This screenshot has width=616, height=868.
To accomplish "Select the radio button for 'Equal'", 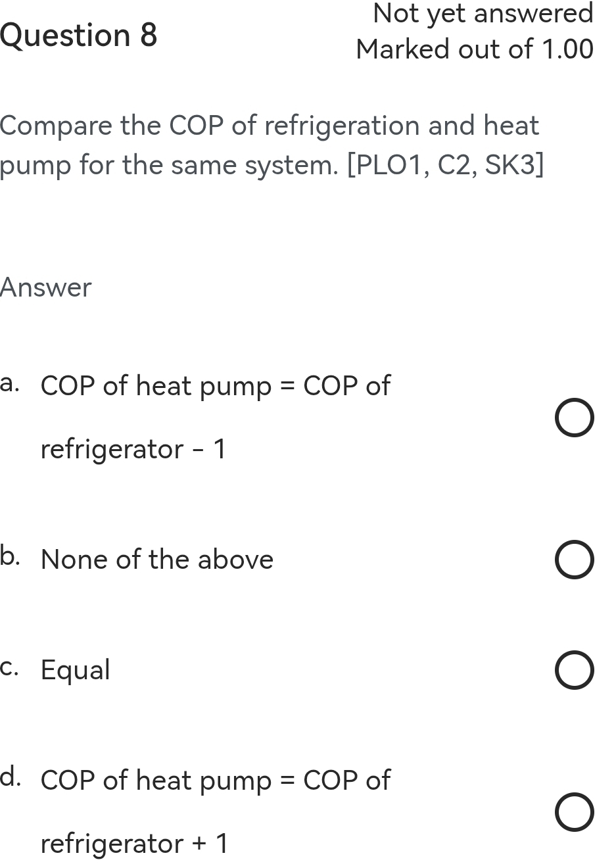I will (x=574, y=669).
